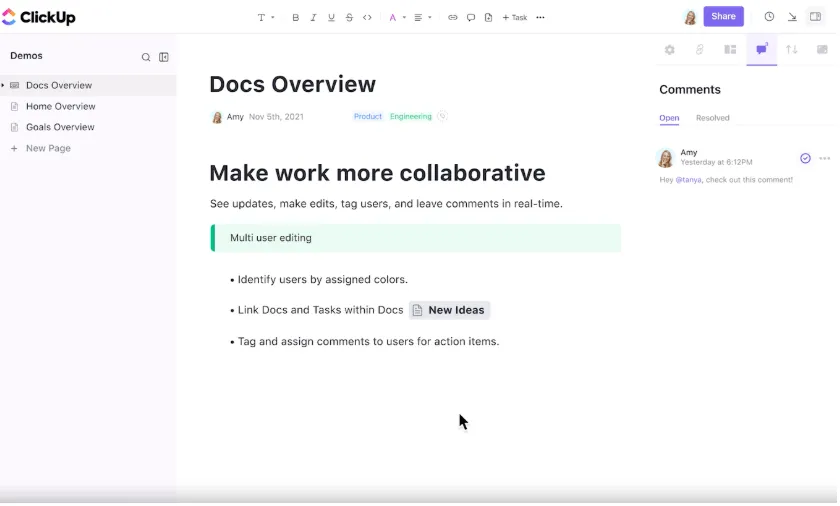This screenshot has height=506, width=840.
Task: Collapse the Demos pages sidebar
Action: [x=164, y=57]
